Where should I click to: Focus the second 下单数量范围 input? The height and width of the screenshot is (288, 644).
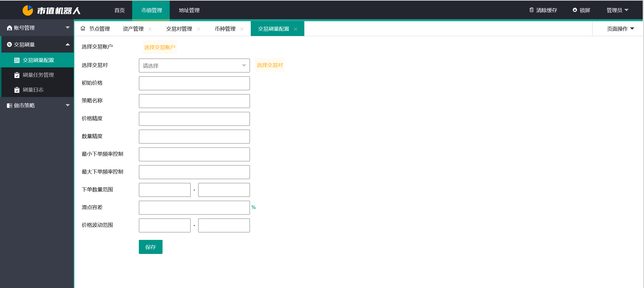click(224, 190)
